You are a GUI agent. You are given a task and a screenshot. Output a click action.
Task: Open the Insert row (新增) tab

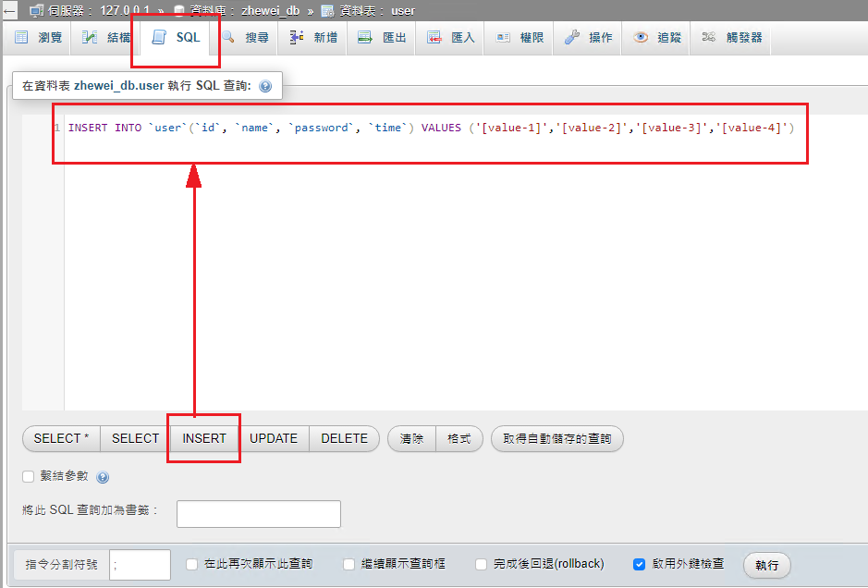313,38
